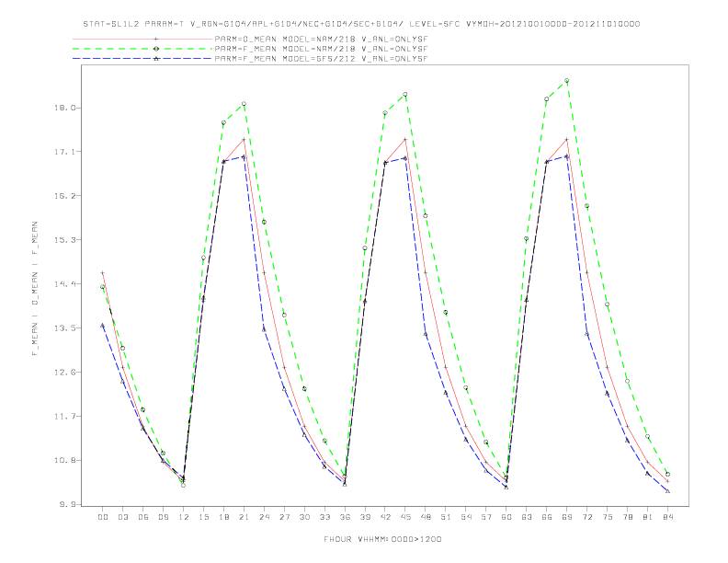Click the y-axis tick label 15.3
Image resolution: width=728 pixels, height=563 pixels.
click(64, 240)
